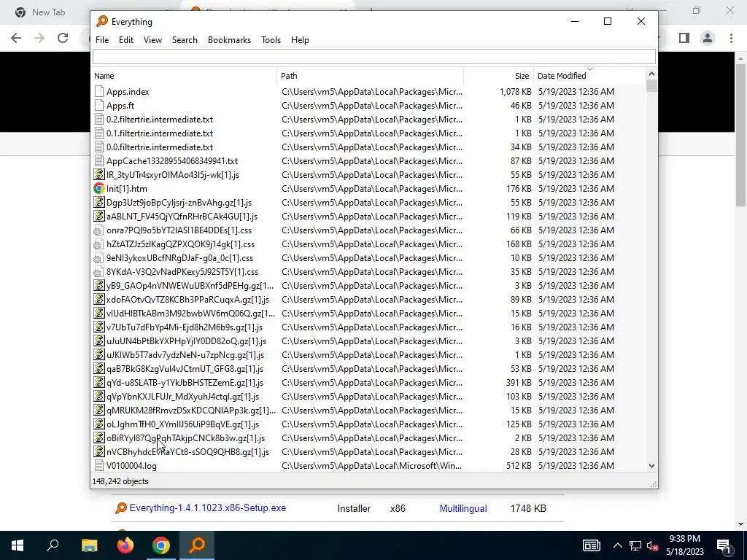Click gear icon of hZtATZJz5zlKagQZPXQOK9j14gk[1].css
The height and width of the screenshot is (560, 747).
98,244
